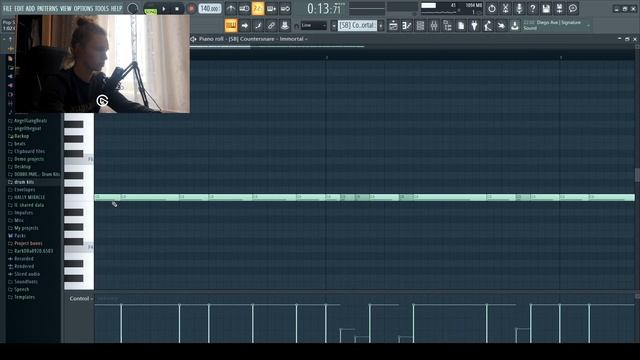The image size is (640, 360).
Task: Open the EDIT menu
Action: point(19,8)
